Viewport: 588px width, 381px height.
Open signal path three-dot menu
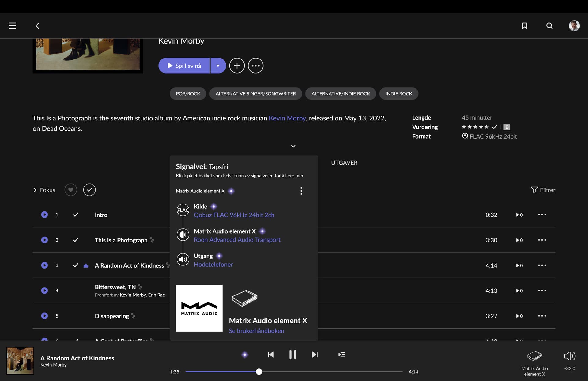(x=301, y=191)
